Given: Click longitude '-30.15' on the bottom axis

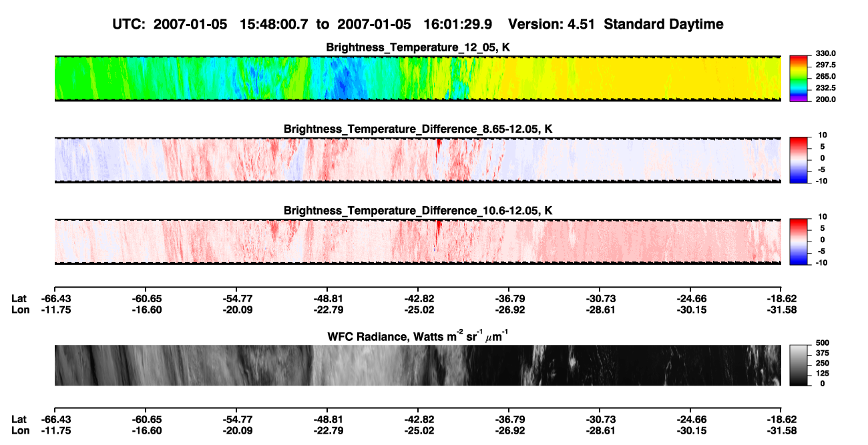Looking at the screenshot, I should 690,431.
